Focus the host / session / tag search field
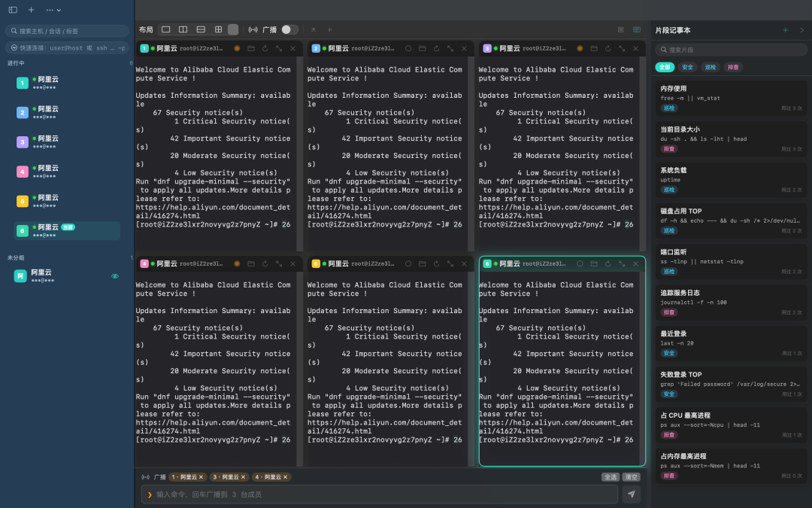 [x=67, y=31]
